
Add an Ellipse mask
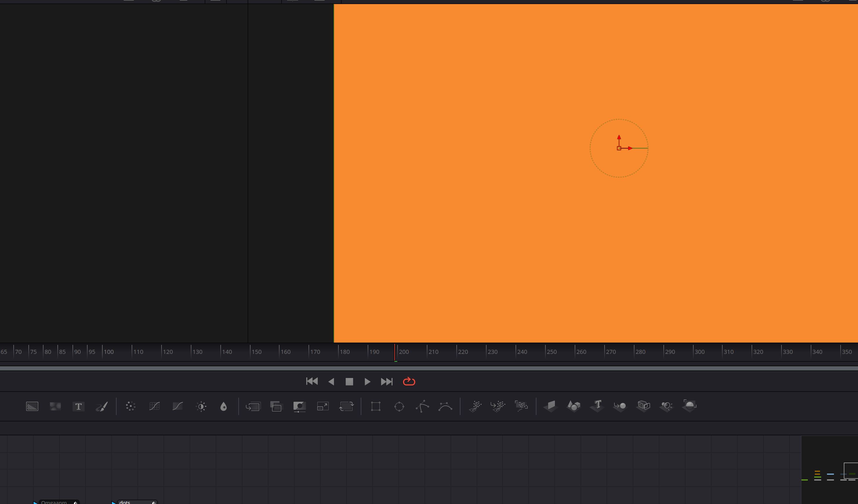coord(399,406)
